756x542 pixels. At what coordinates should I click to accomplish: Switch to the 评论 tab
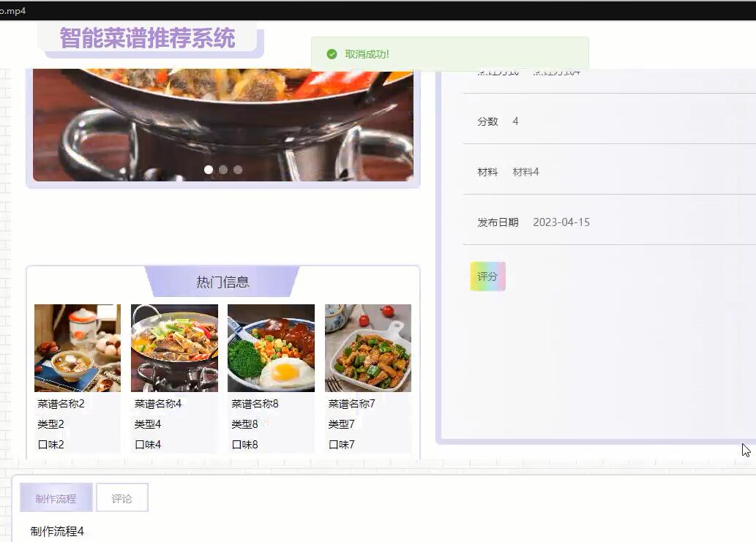point(122,497)
